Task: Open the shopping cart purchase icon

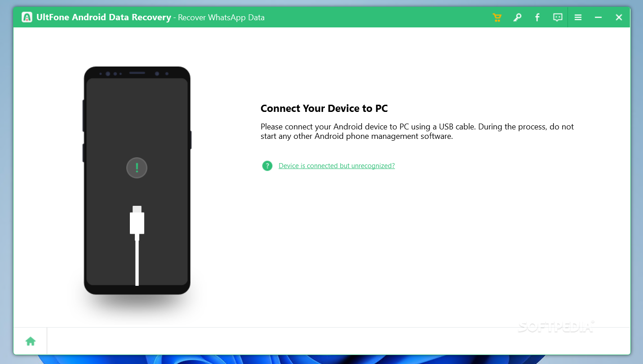Action: [497, 18]
